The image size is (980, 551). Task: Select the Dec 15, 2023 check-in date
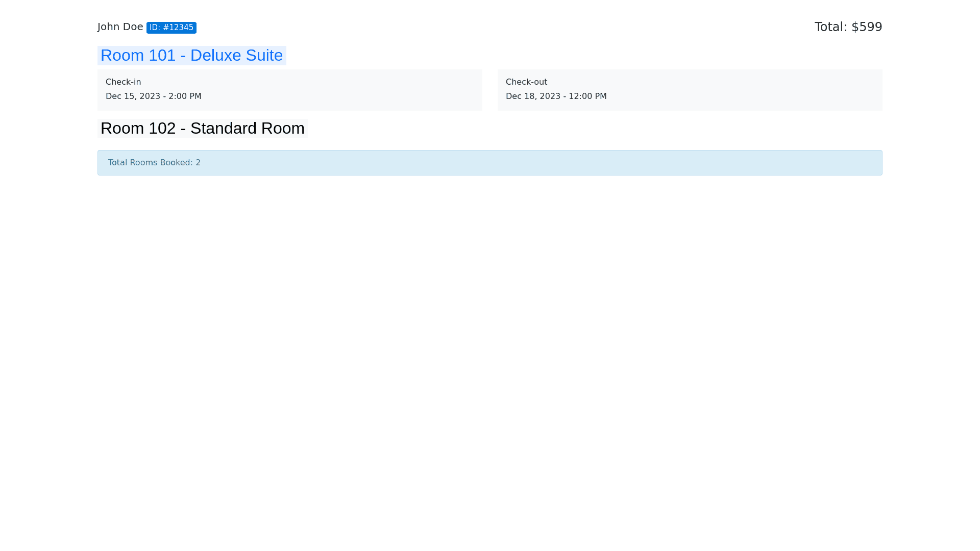coord(133,96)
